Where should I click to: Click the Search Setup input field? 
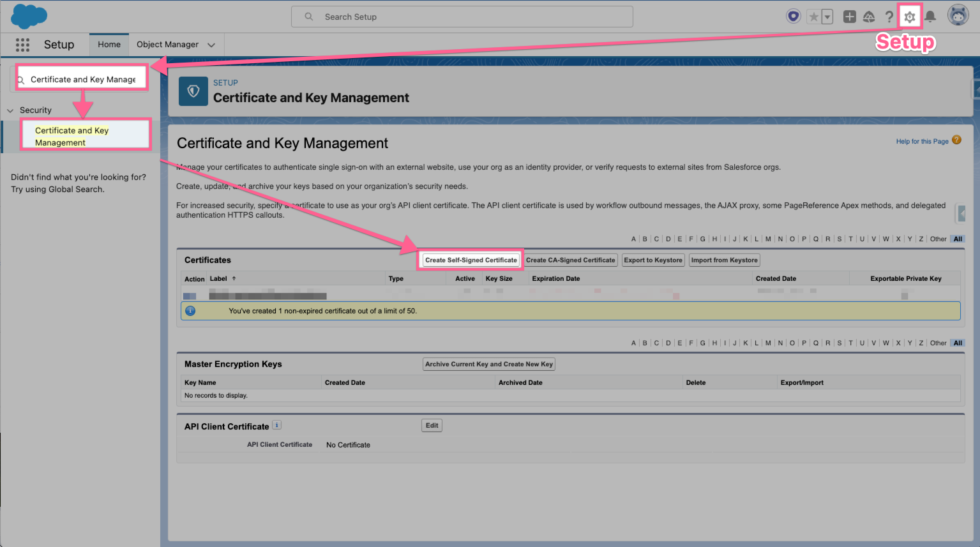462,17
